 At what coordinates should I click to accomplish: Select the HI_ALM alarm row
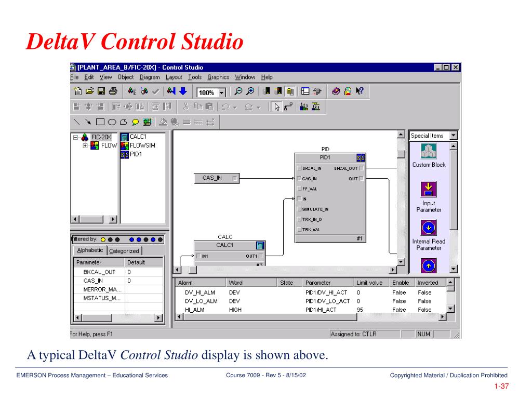point(311,310)
